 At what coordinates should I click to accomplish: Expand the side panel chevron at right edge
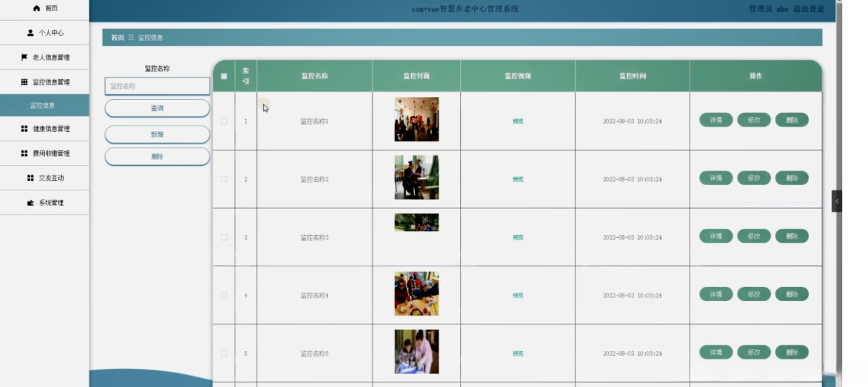837,201
